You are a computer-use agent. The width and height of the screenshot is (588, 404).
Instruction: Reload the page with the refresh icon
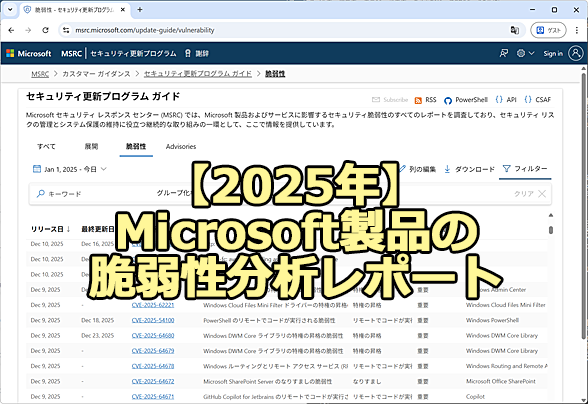click(x=45, y=30)
